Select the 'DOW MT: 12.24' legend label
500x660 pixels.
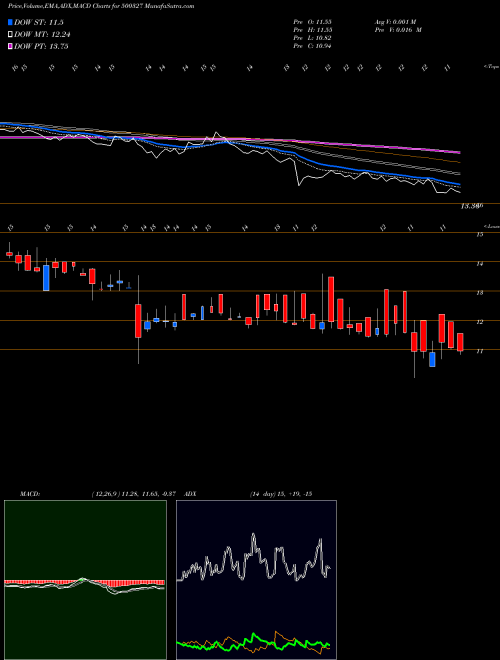[41, 35]
